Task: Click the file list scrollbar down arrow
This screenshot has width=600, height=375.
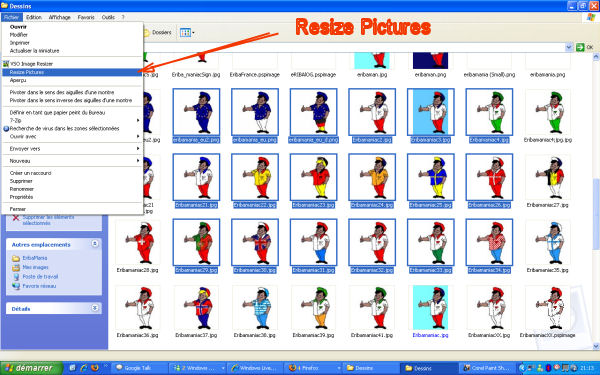Action: coord(596,346)
